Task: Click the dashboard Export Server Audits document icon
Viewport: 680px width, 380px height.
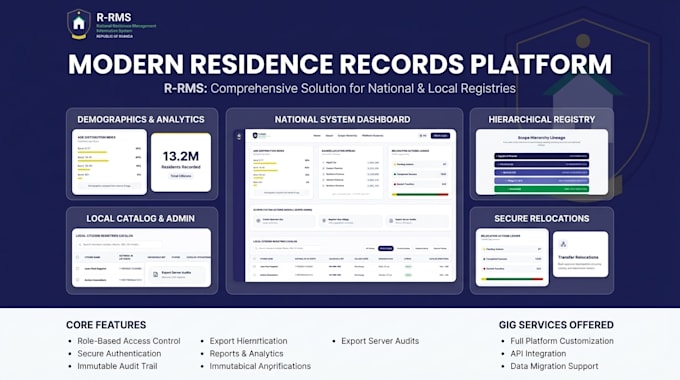Action: 391,220
